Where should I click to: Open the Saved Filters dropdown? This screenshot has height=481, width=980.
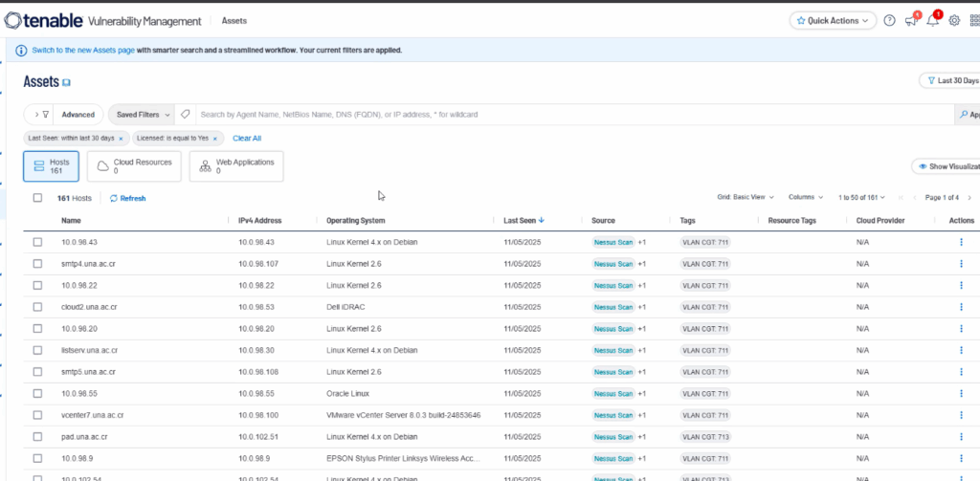click(142, 115)
